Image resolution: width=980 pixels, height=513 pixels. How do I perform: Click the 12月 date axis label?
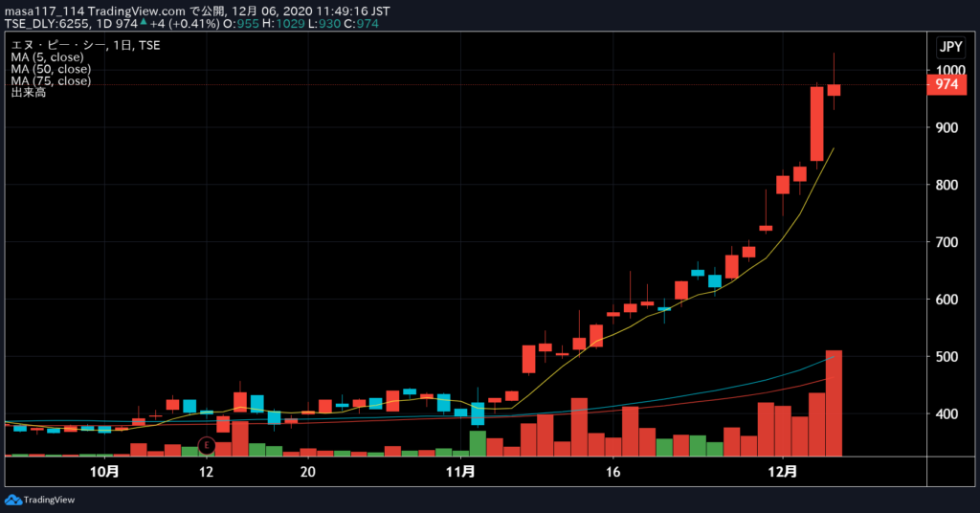click(783, 472)
